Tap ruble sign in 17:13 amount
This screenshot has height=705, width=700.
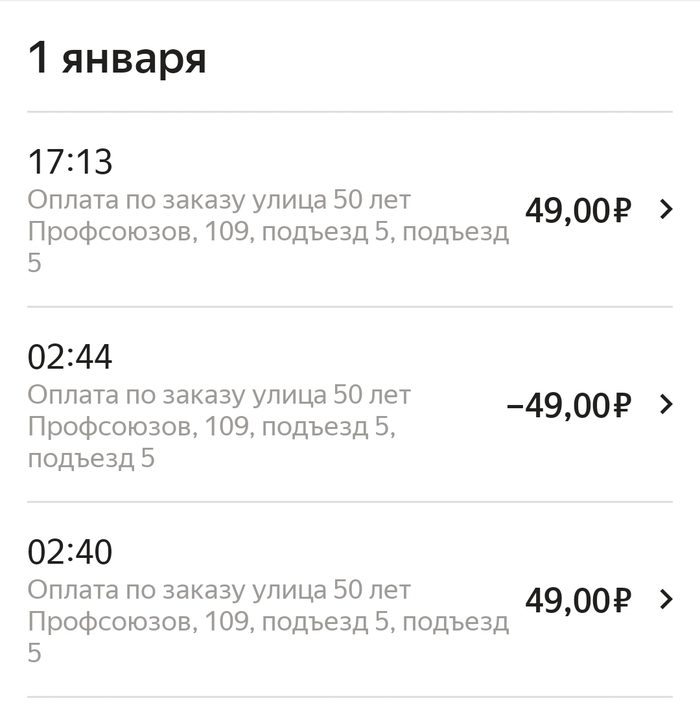622,211
